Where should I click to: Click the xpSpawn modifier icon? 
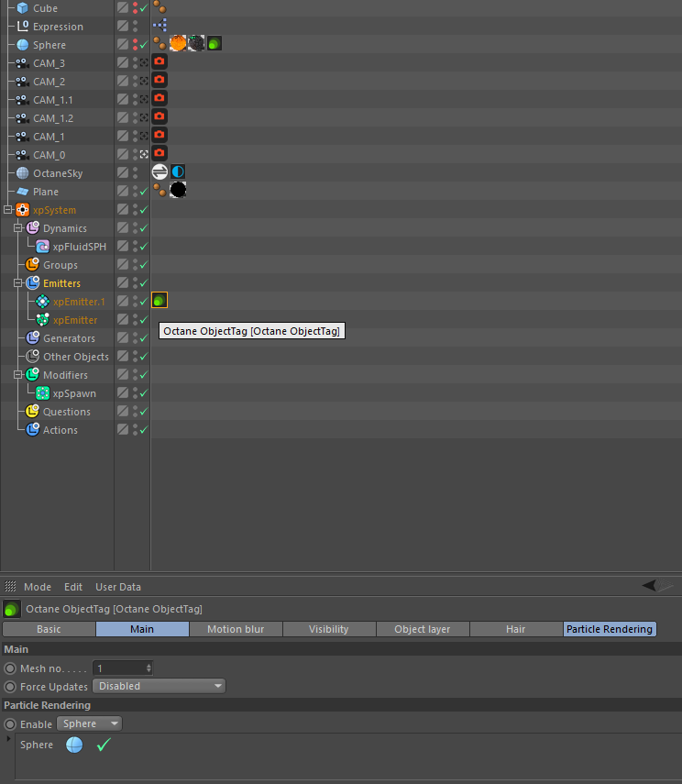pos(42,393)
